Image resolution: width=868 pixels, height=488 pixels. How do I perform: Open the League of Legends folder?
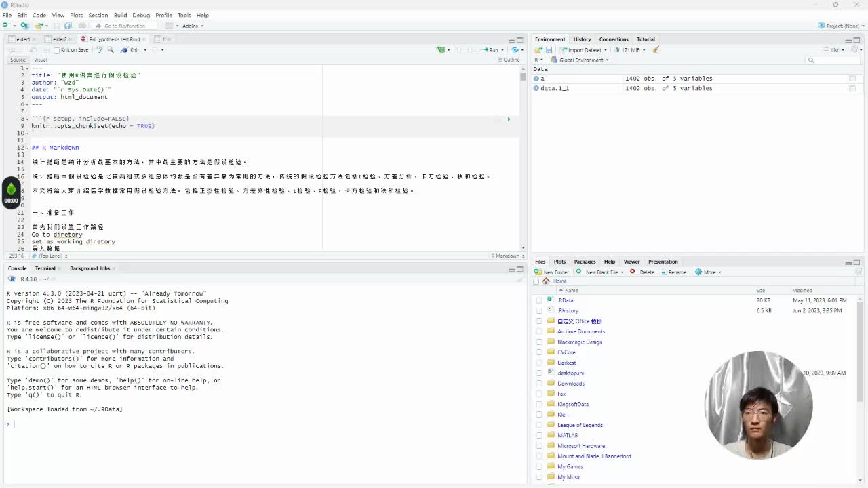coord(580,425)
